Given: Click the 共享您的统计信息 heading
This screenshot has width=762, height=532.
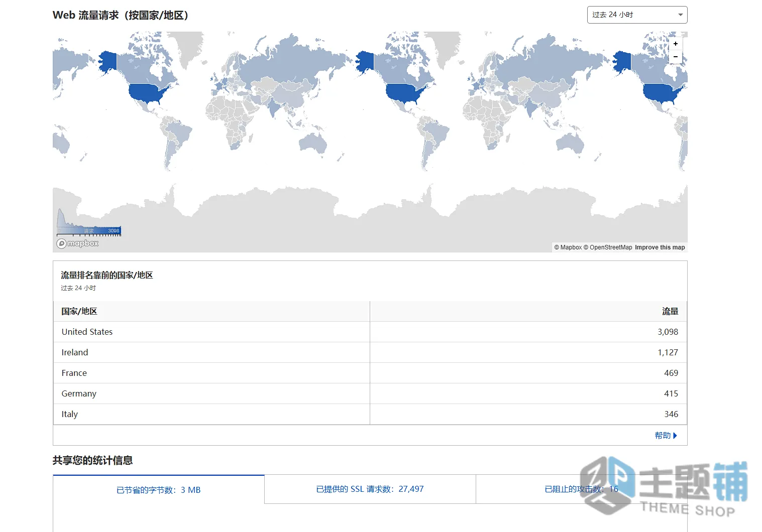Looking at the screenshot, I should pyautogui.click(x=92, y=460).
